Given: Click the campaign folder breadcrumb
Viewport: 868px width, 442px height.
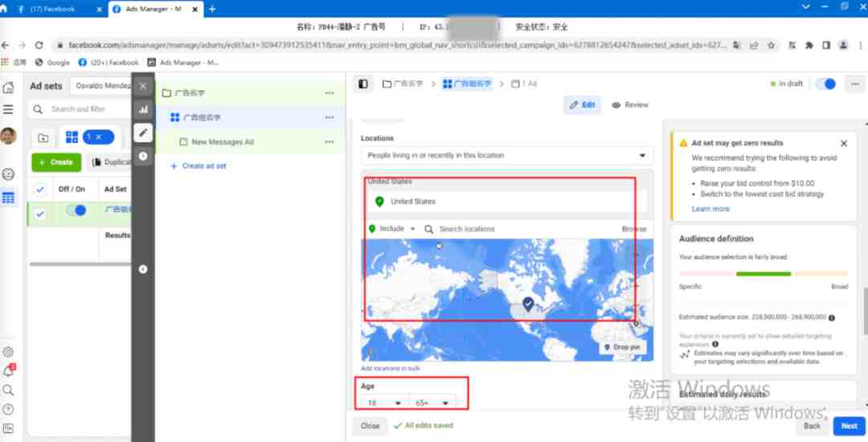Looking at the screenshot, I should pos(403,84).
